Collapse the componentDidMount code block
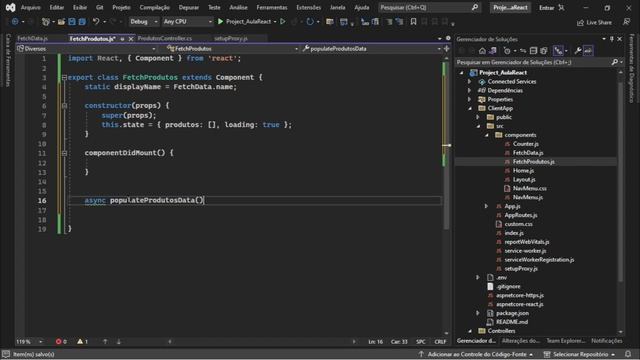Image resolution: width=640 pixels, height=360 pixels. tap(64, 153)
